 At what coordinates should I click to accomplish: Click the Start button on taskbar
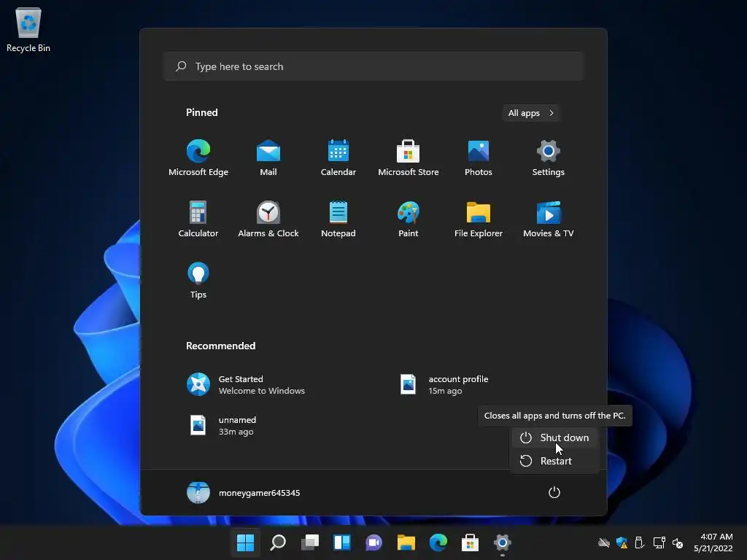[245, 542]
